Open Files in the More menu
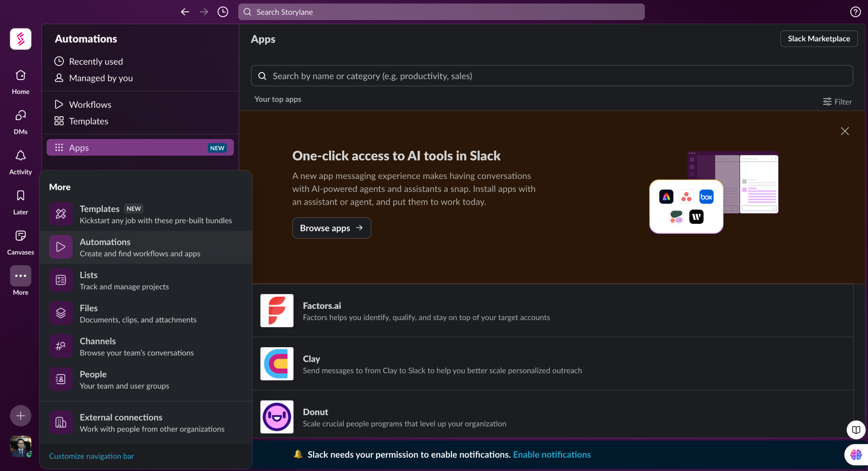The height and width of the screenshot is (471, 868). pyautogui.click(x=146, y=314)
